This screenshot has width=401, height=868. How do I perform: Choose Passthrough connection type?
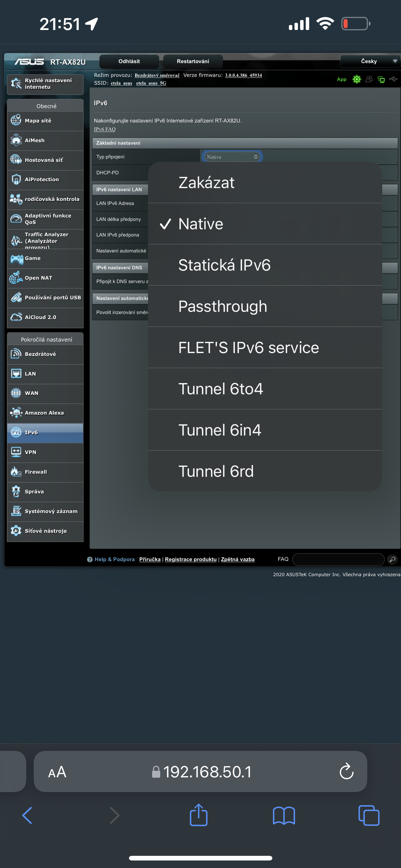pos(223,306)
